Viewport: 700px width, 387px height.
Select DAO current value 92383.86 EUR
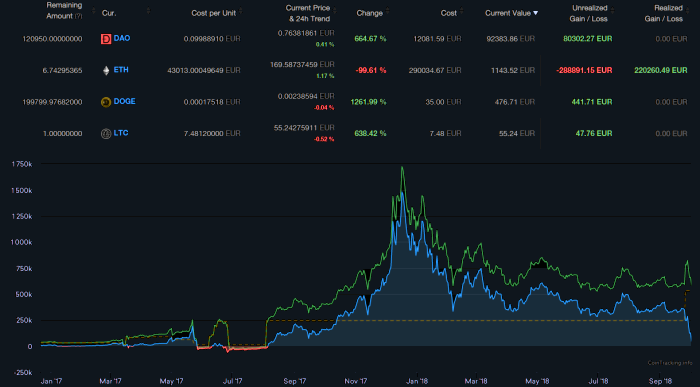(511, 39)
